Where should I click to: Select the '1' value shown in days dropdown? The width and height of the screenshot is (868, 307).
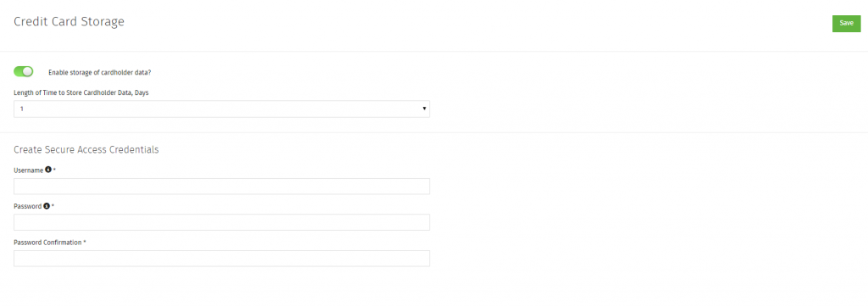pos(21,109)
